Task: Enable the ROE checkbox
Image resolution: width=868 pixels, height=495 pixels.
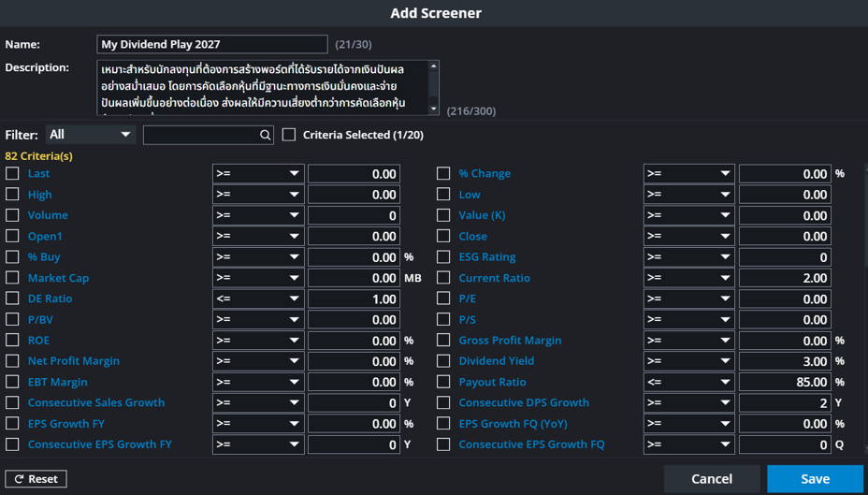Action: (12, 340)
